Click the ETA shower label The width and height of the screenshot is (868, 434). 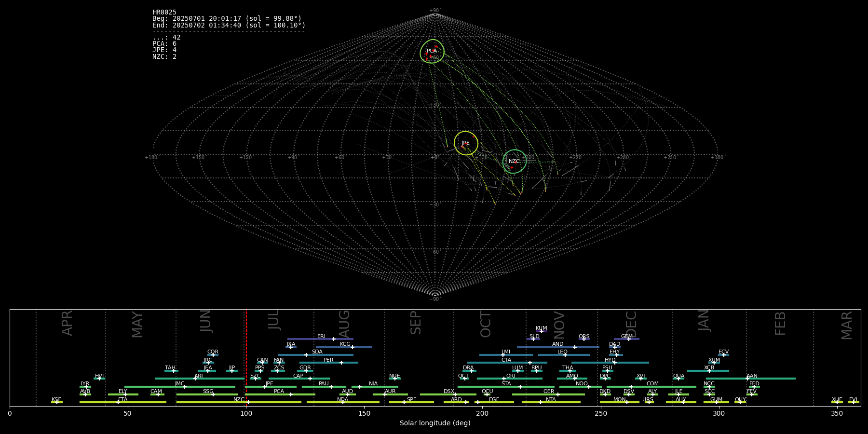coord(123,400)
